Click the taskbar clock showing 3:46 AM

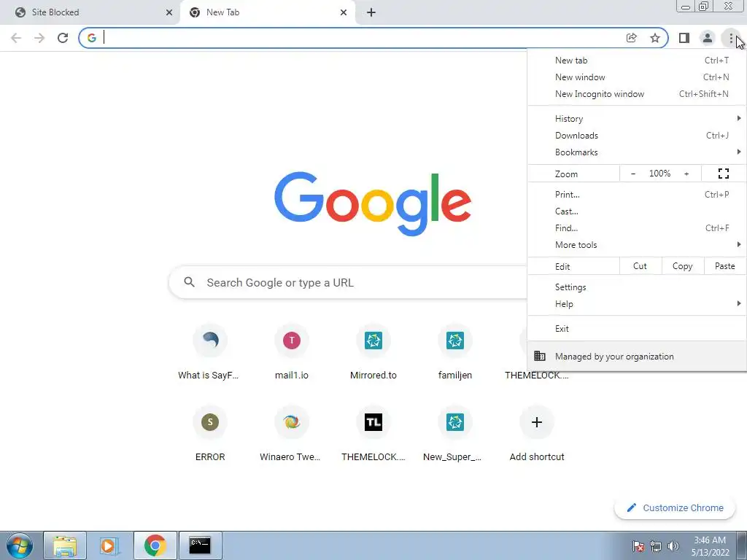pos(710,546)
